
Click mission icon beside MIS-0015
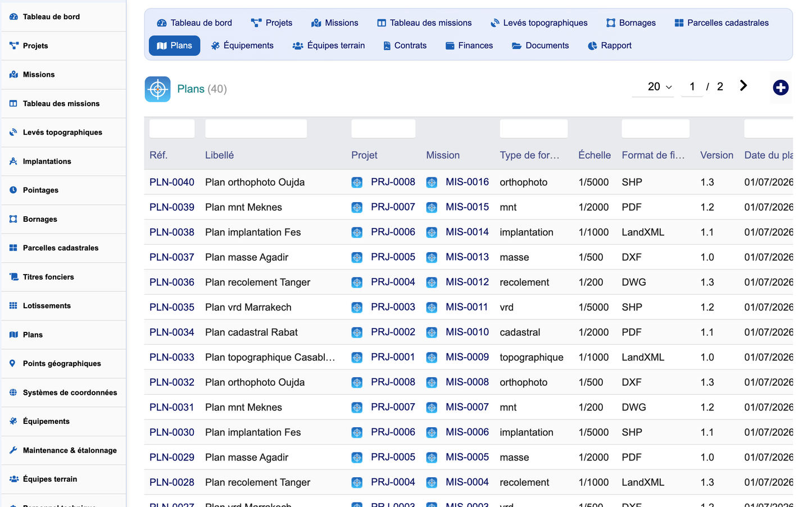(x=432, y=207)
